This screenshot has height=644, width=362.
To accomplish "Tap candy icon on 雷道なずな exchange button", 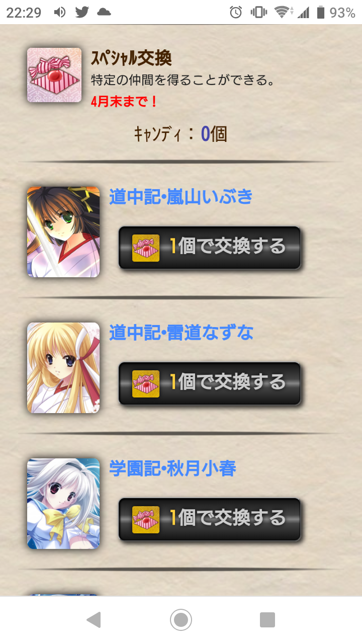I will coord(146,383).
